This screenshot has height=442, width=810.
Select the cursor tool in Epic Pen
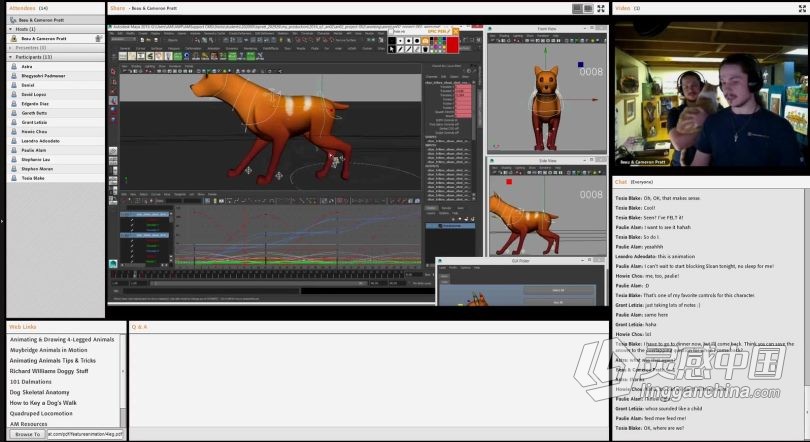[392, 49]
